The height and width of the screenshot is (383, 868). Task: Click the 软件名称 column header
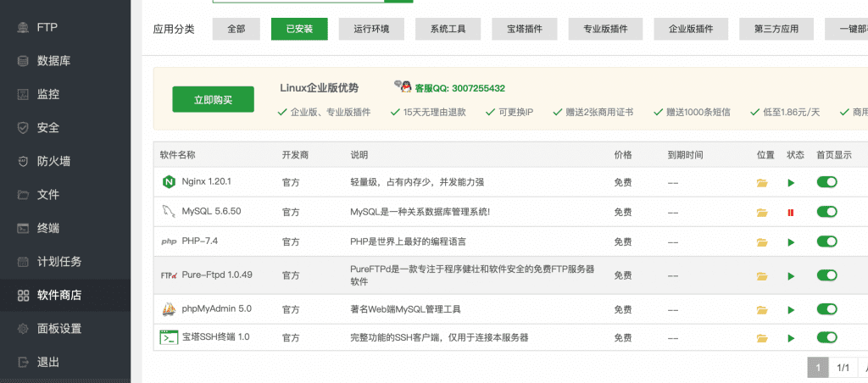(178, 155)
